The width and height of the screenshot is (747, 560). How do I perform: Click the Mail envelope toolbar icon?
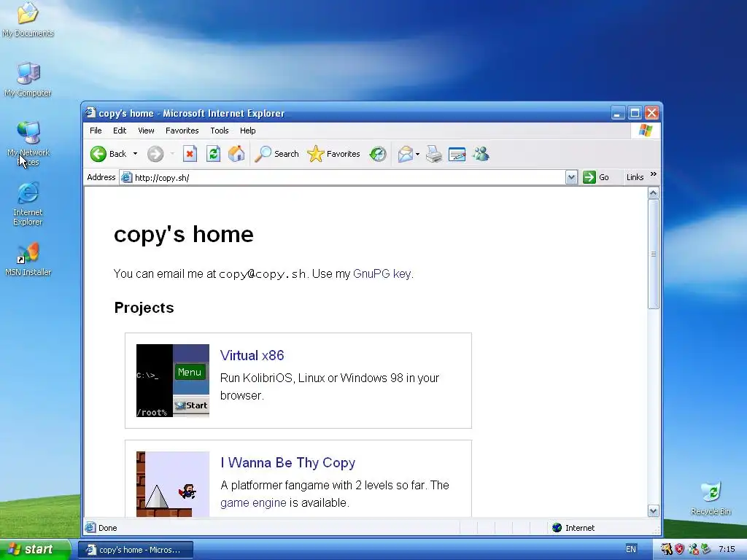coord(405,154)
